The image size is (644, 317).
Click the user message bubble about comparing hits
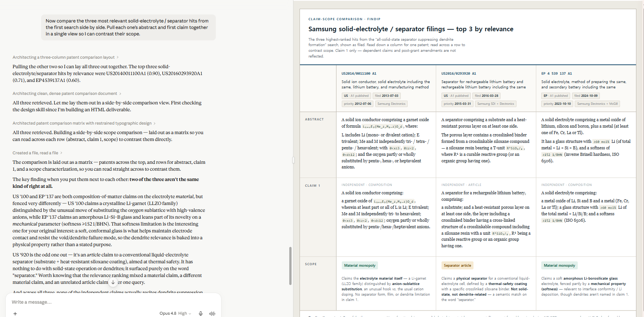point(128,27)
